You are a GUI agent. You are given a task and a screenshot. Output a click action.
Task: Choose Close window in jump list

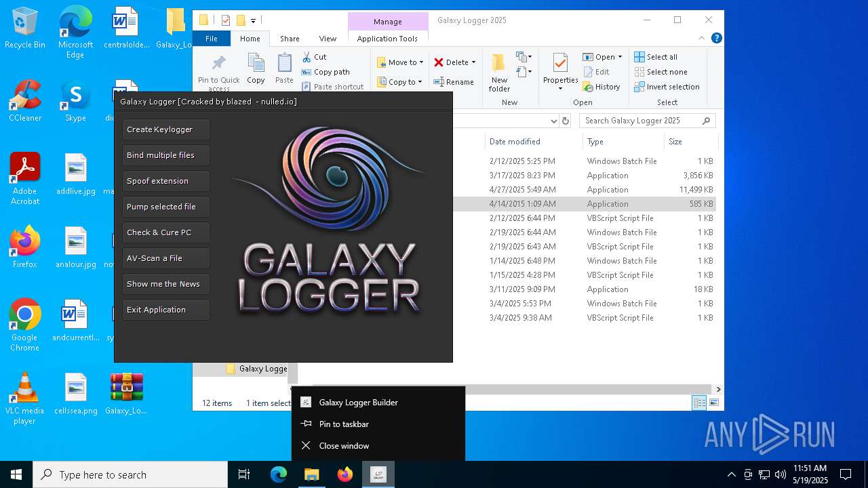click(378, 445)
